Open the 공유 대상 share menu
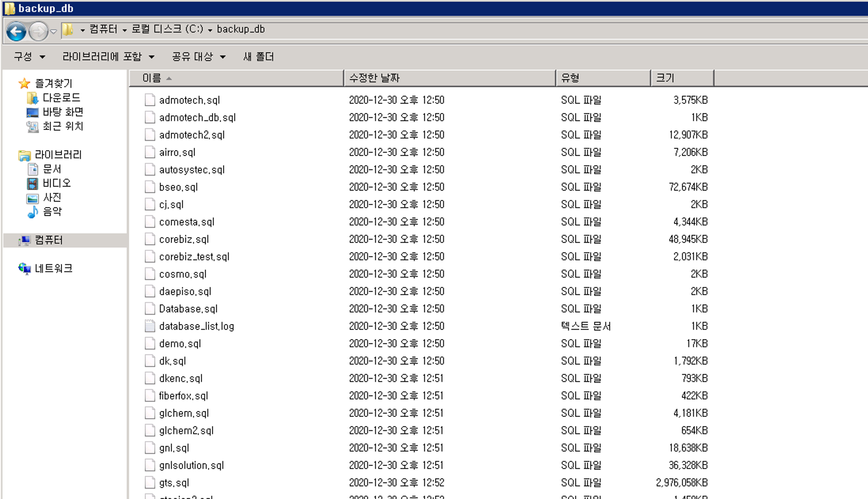The image size is (868, 499). [x=199, y=57]
